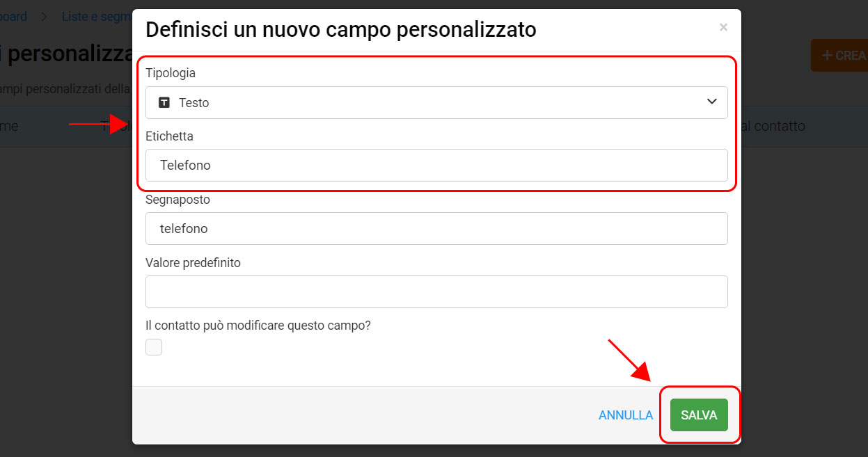This screenshot has height=457, width=868.
Task: Click the dialog title 'Definisci un nuovo campo personalizzato'
Action: tap(341, 29)
